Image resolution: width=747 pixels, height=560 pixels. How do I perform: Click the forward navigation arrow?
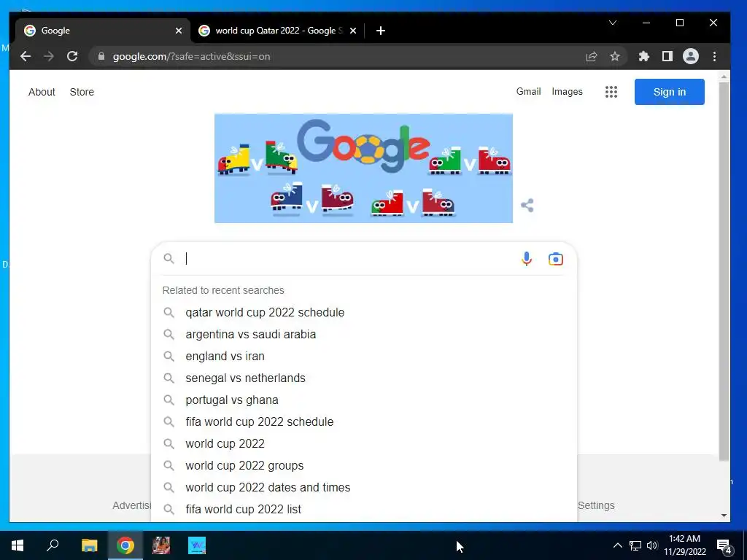tap(49, 56)
